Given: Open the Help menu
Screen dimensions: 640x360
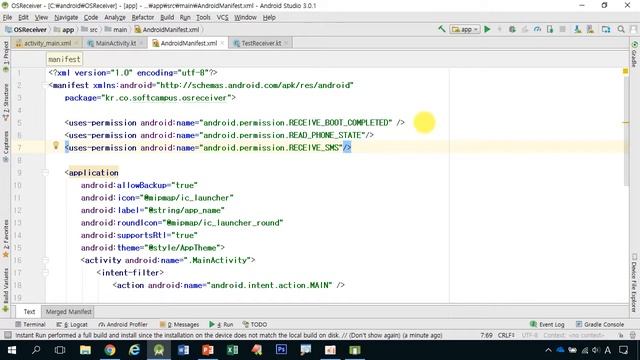Looking at the screenshot, I should [x=269, y=18].
